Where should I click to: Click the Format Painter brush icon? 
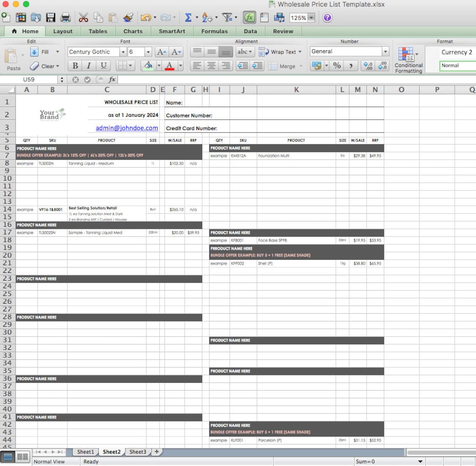(128, 17)
